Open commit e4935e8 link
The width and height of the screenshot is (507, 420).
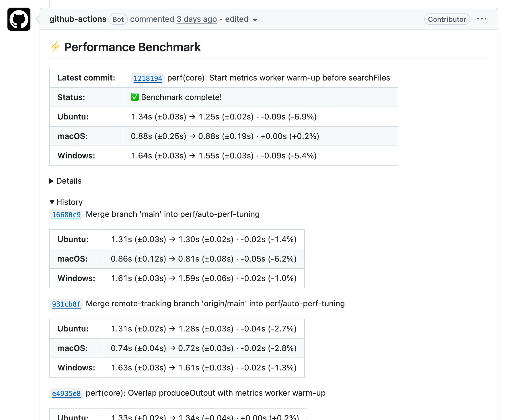(x=66, y=393)
